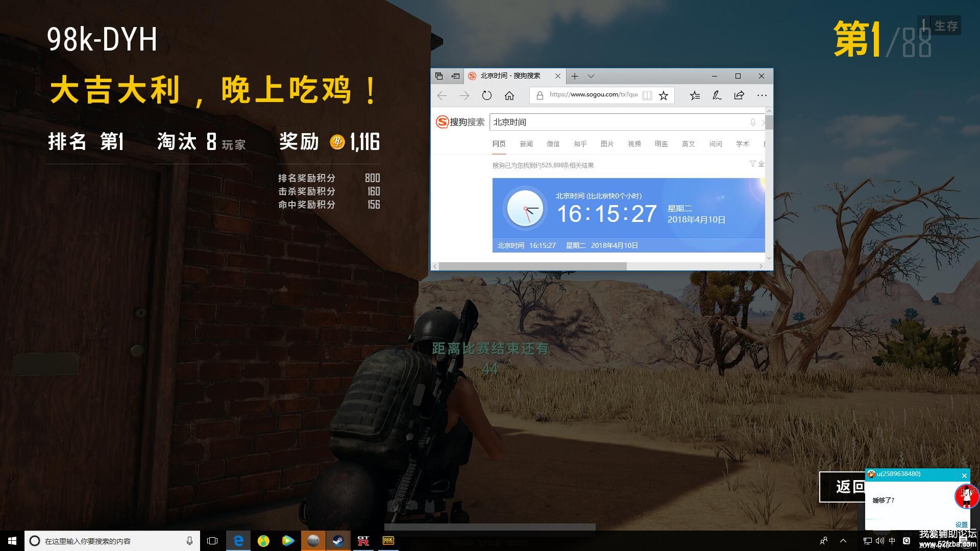
Task: Open green-yellow browser taskbar icon
Action: click(x=263, y=541)
